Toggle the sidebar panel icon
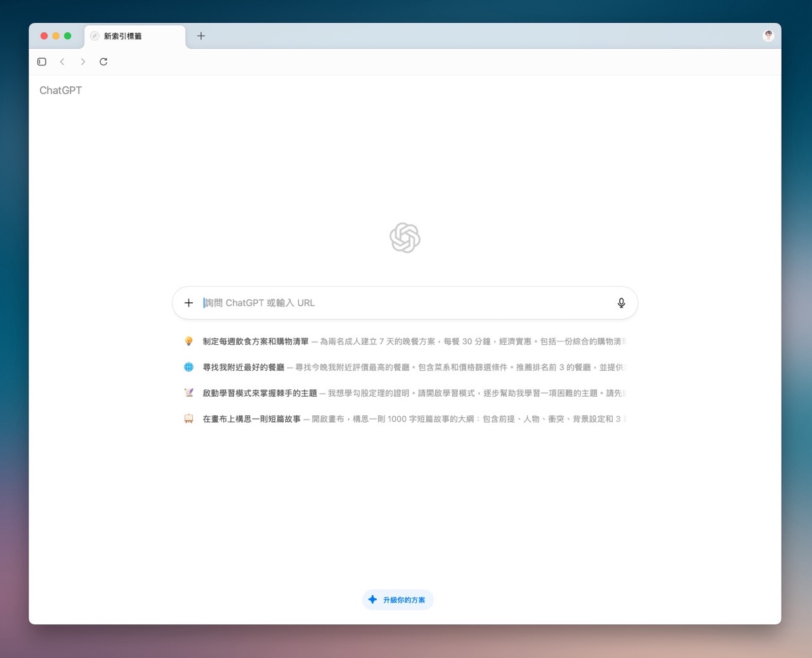 42,61
